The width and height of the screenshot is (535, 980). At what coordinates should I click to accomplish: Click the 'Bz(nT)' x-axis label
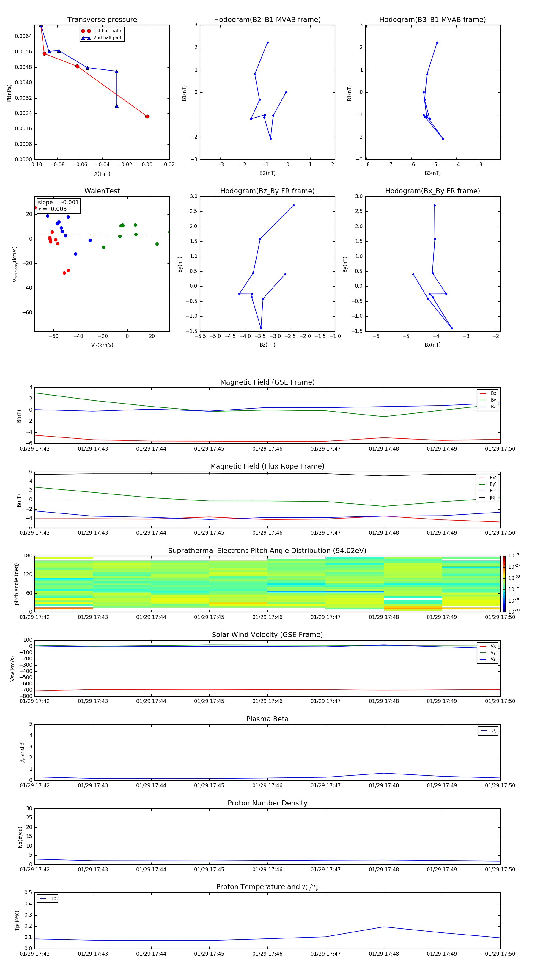(267, 345)
